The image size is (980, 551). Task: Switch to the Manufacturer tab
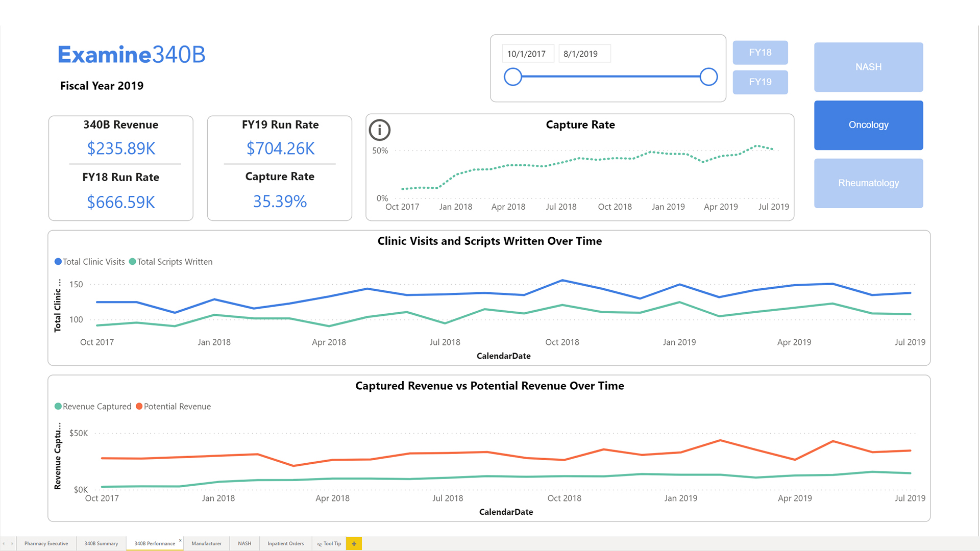coord(206,543)
